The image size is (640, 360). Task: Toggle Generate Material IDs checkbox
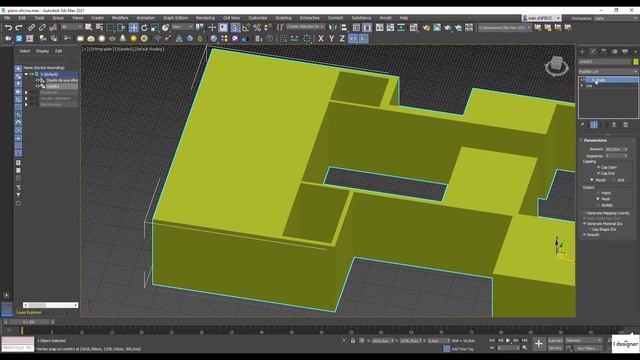click(x=584, y=224)
